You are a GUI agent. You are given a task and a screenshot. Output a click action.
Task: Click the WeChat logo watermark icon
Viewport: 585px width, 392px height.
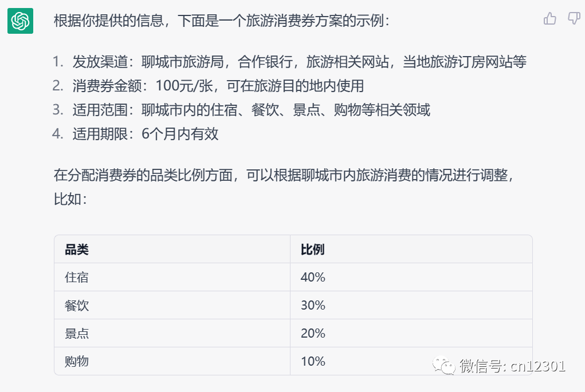pos(443,366)
